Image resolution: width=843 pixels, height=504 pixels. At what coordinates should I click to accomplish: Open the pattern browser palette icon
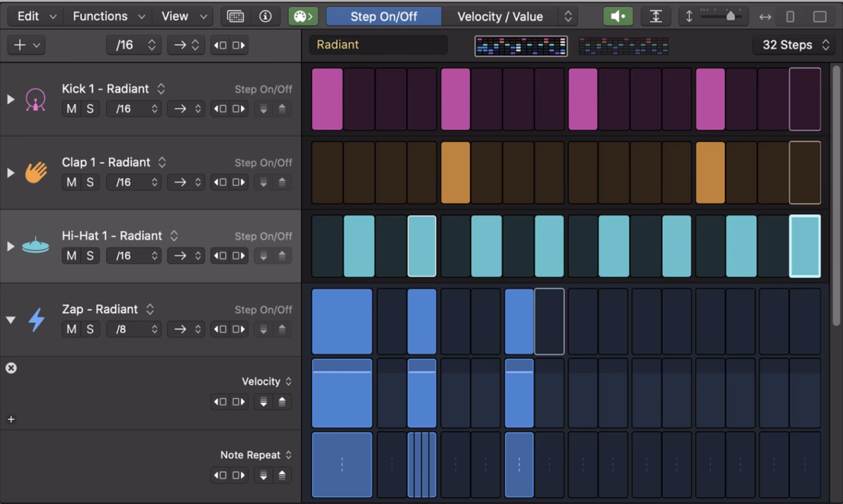coord(303,16)
